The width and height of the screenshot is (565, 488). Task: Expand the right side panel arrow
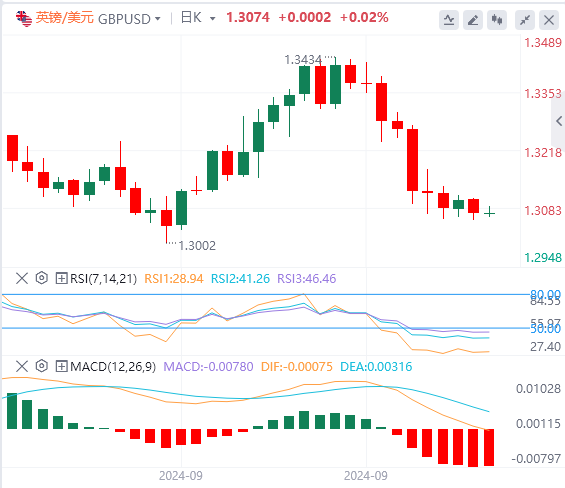point(559,121)
